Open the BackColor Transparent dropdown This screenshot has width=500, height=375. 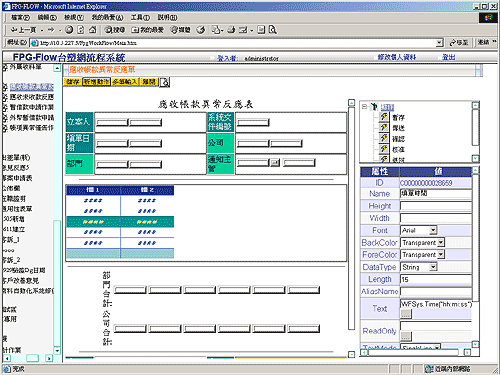click(441, 242)
